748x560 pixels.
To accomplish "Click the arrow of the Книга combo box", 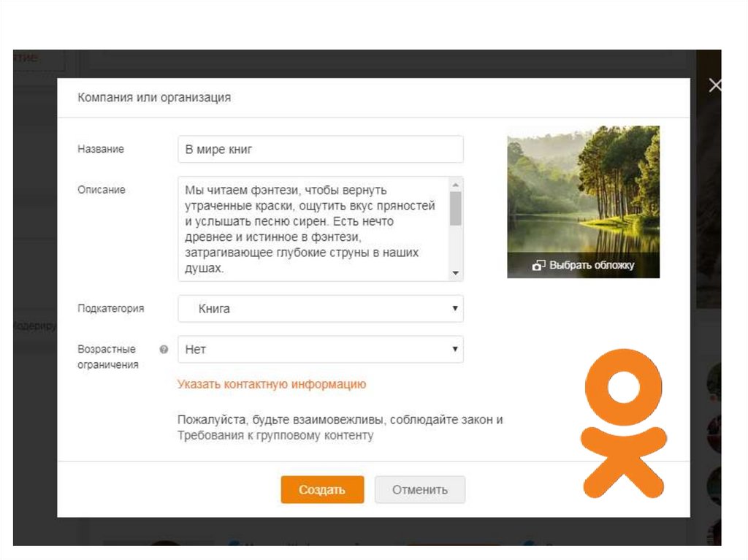I will pos(455,308).
